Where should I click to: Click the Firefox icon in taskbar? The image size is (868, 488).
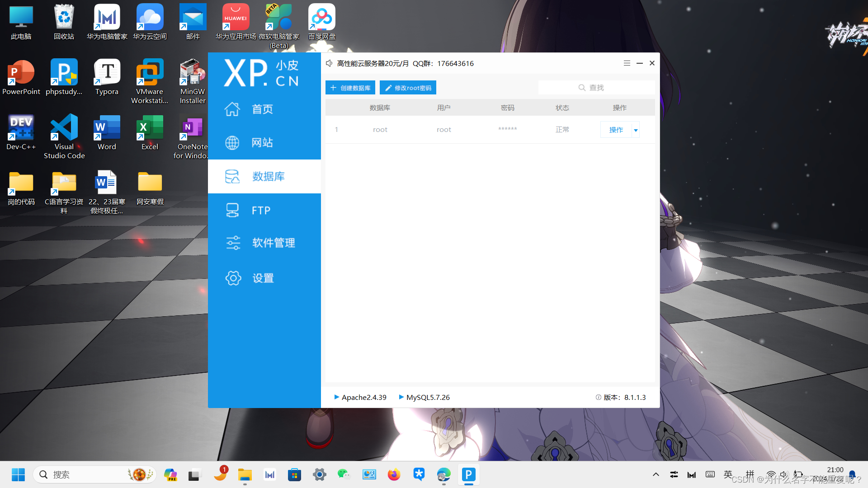394,474
